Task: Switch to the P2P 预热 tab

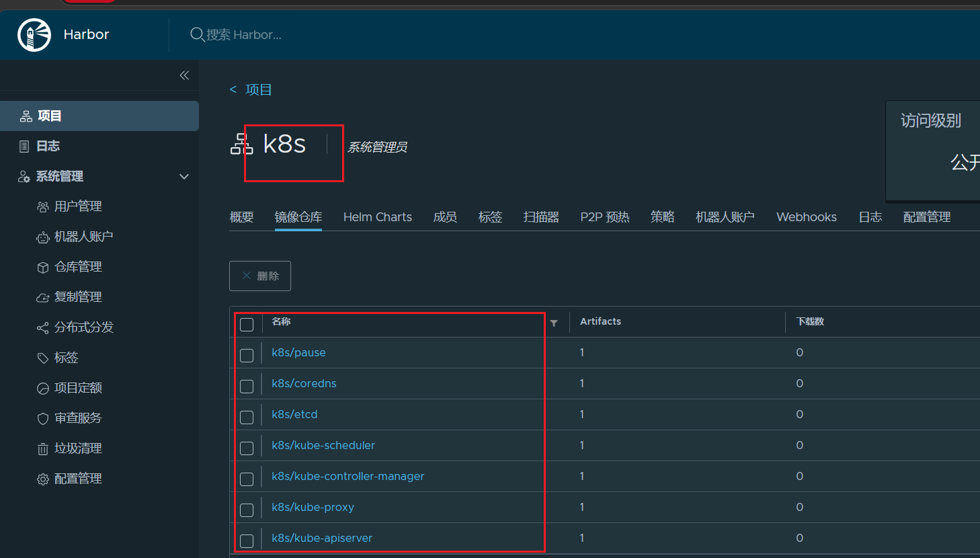Action: pyautogui.click(x=605, y=217)
